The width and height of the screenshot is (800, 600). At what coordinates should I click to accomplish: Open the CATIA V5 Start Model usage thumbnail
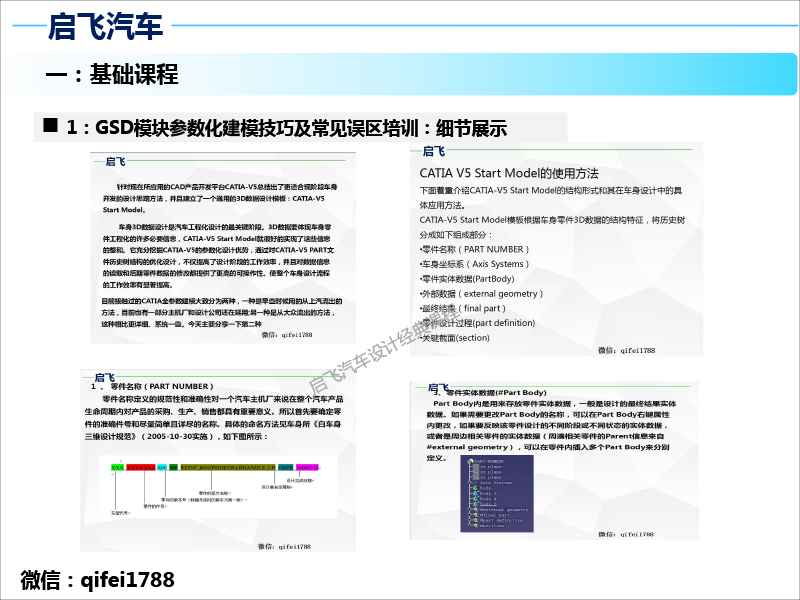point(557,249)
